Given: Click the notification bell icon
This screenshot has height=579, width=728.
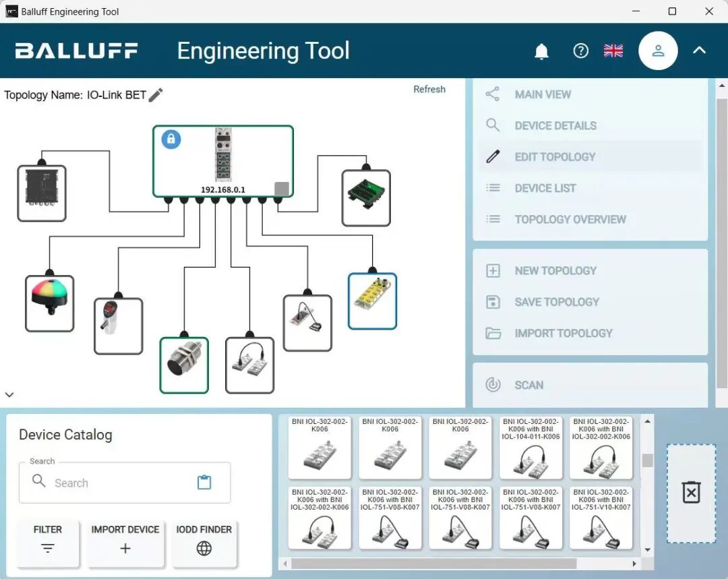Looking at the screenshot, I should pyautogui.click(x=541, y=51).
